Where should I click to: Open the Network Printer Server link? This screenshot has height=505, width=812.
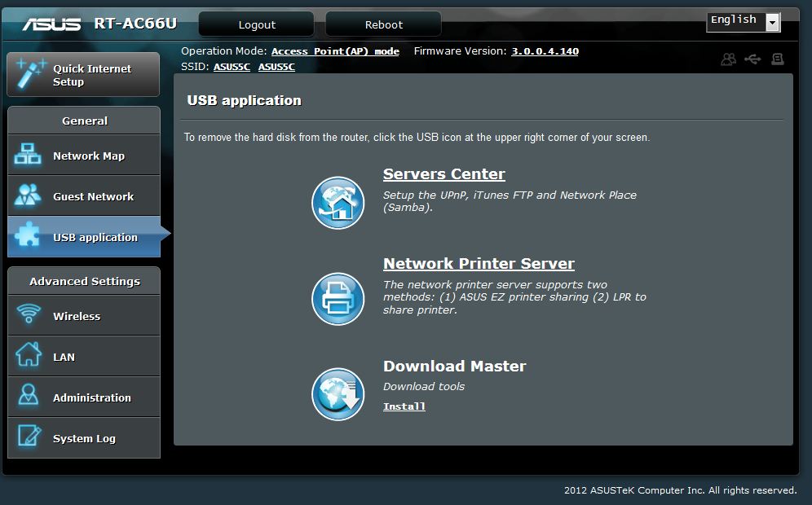point(479,263)
